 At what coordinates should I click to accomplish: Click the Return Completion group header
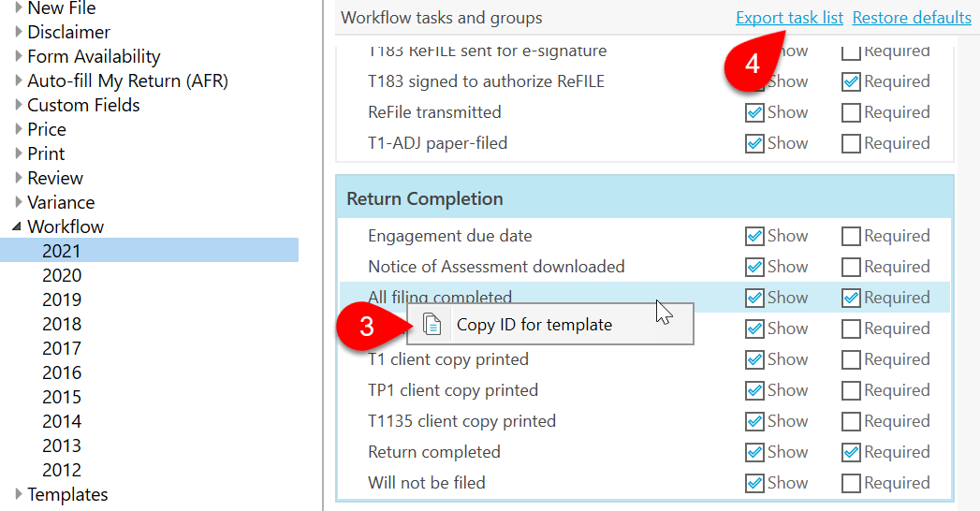point(645,198)
